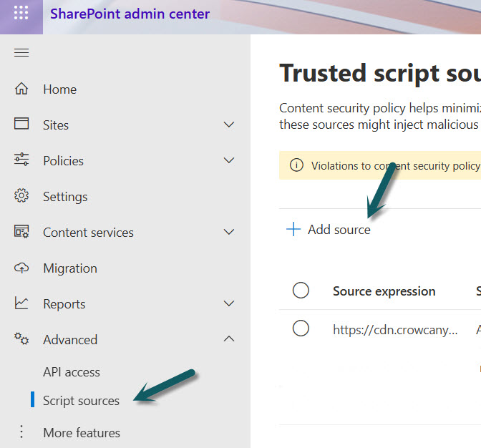Viewport: 481px width, 448px height.
Task: Click the Settings gear icon
Action: click(x=21, y=196)
